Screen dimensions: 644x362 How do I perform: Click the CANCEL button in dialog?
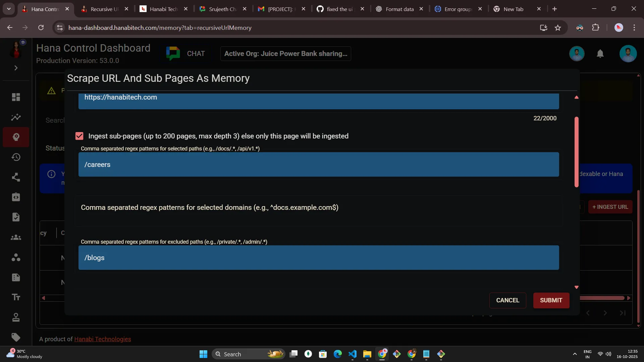click(x=507, y=300)
